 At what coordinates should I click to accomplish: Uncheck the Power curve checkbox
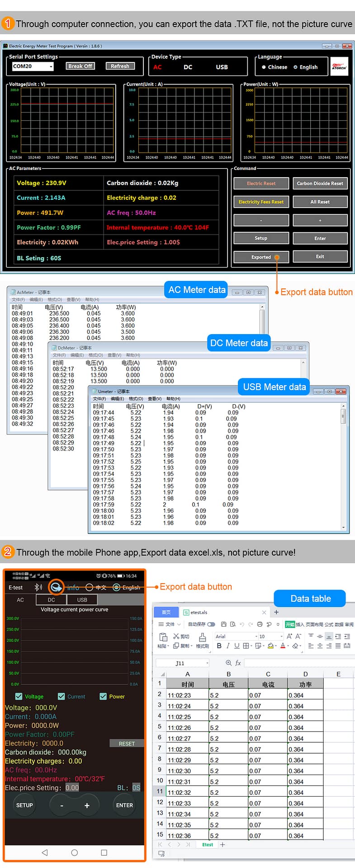(x=103, y=696)
